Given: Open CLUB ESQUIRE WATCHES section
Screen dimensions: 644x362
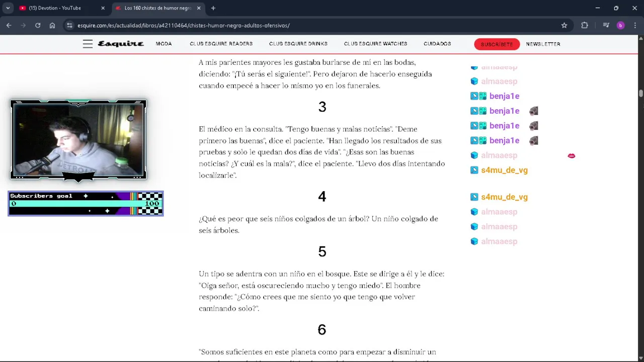Looking at the screenshot, I should pos(376,44).
